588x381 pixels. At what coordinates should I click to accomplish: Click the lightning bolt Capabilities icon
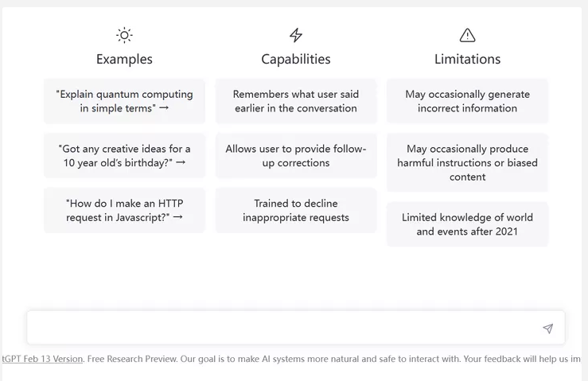click(296, 35)
